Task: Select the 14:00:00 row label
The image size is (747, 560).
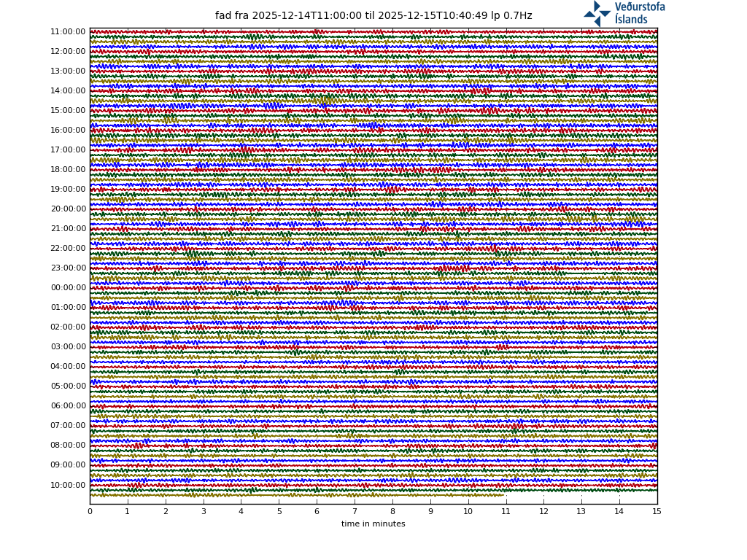Action: click(68, 91)
